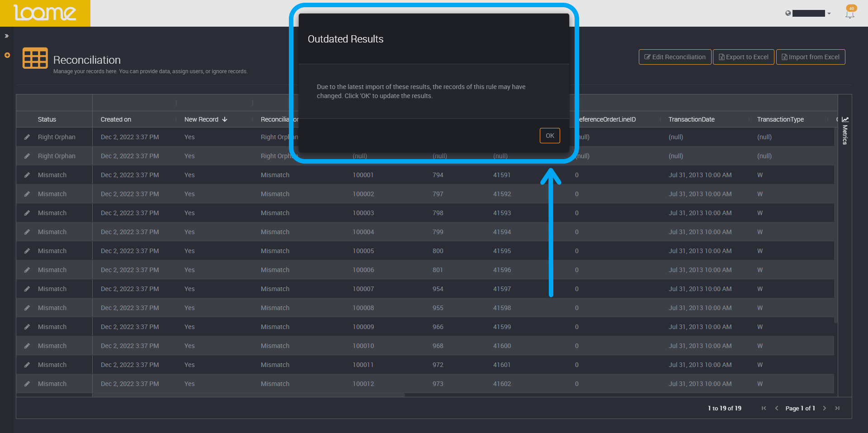Image resolution: width=868 pixels, height=433 pixels.
Task: Sort by the Status column header
Action: 47,119
